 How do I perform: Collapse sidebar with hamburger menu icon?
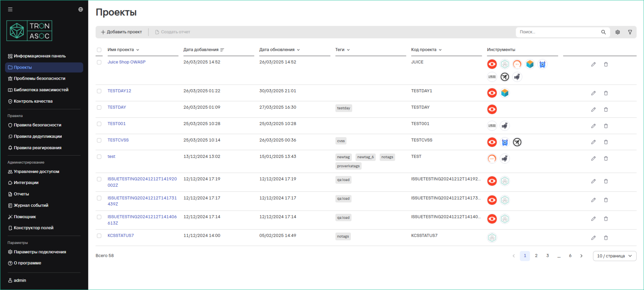coord(10,9)
